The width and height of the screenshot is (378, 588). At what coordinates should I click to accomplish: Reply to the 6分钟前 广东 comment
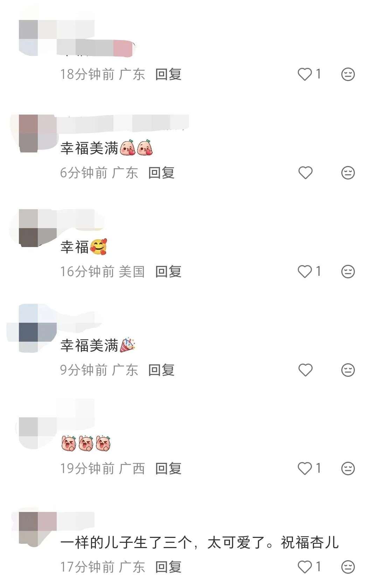coord(161,173)
